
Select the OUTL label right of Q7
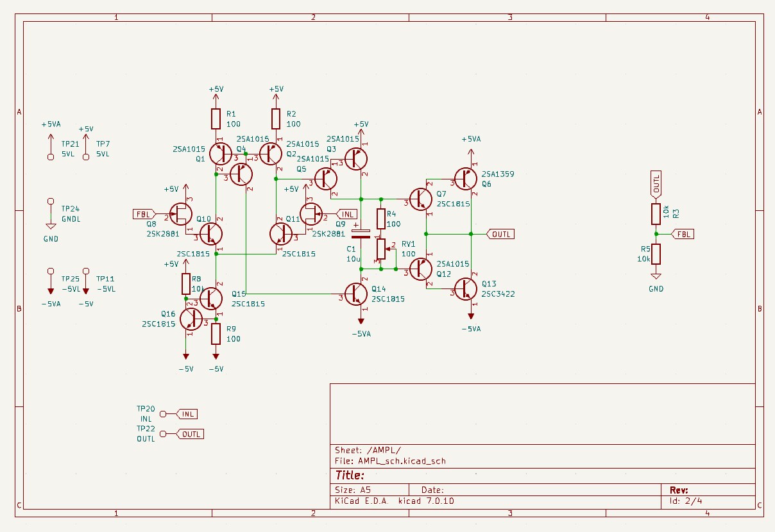point(500,234)
